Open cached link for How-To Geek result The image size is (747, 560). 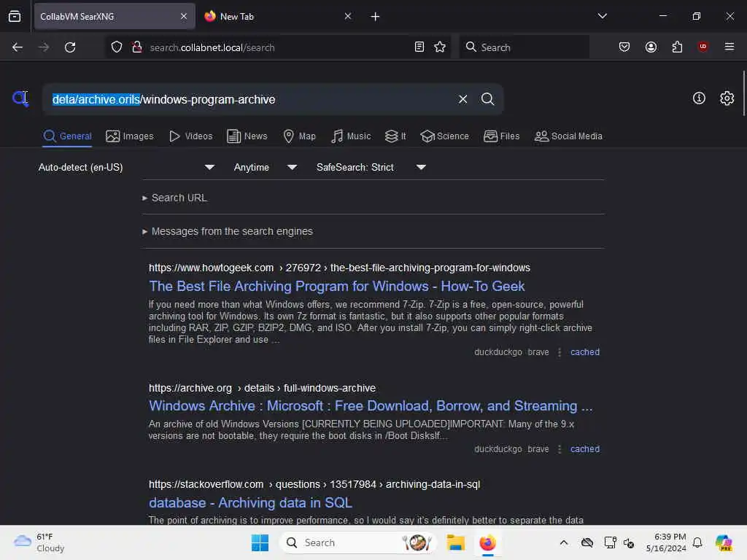[584, 352]
